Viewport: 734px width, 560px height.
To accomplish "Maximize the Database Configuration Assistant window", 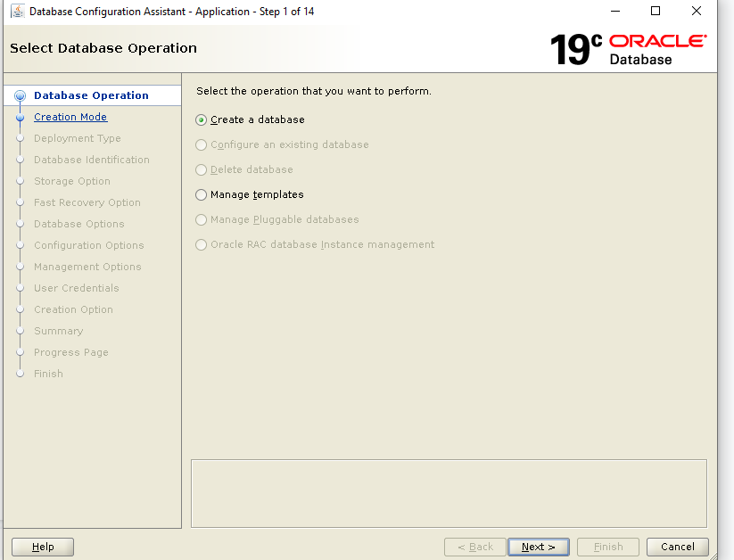I will [x=656, y=11].
